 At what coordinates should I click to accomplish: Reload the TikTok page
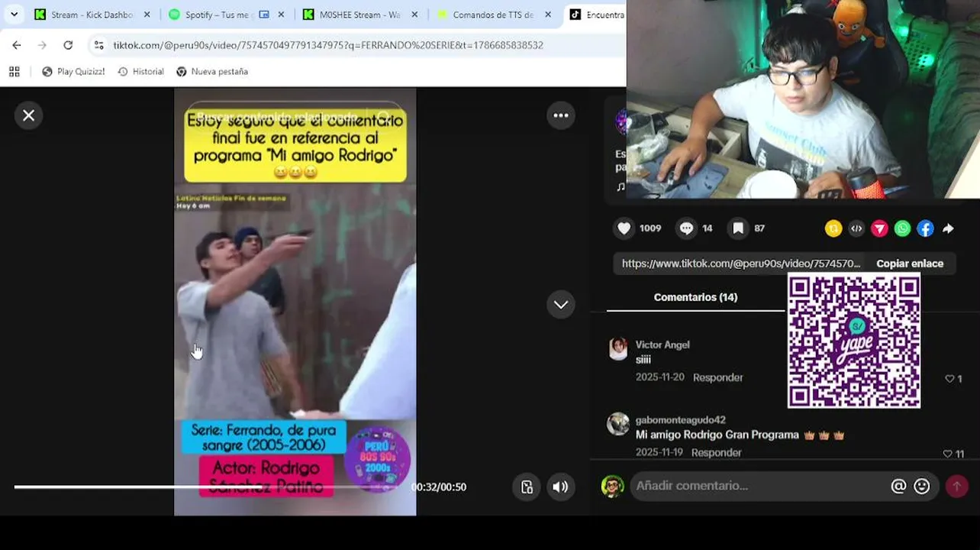pyautogui.click(x=68, y=45)
